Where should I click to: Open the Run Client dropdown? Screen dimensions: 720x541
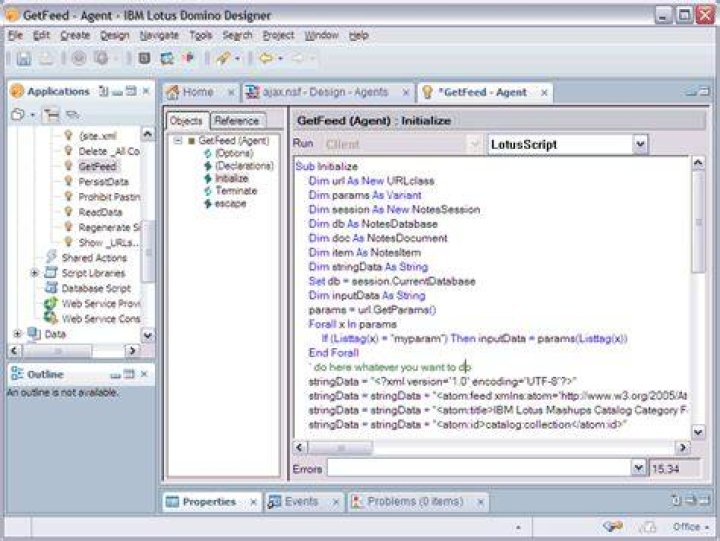pos(474,145)
